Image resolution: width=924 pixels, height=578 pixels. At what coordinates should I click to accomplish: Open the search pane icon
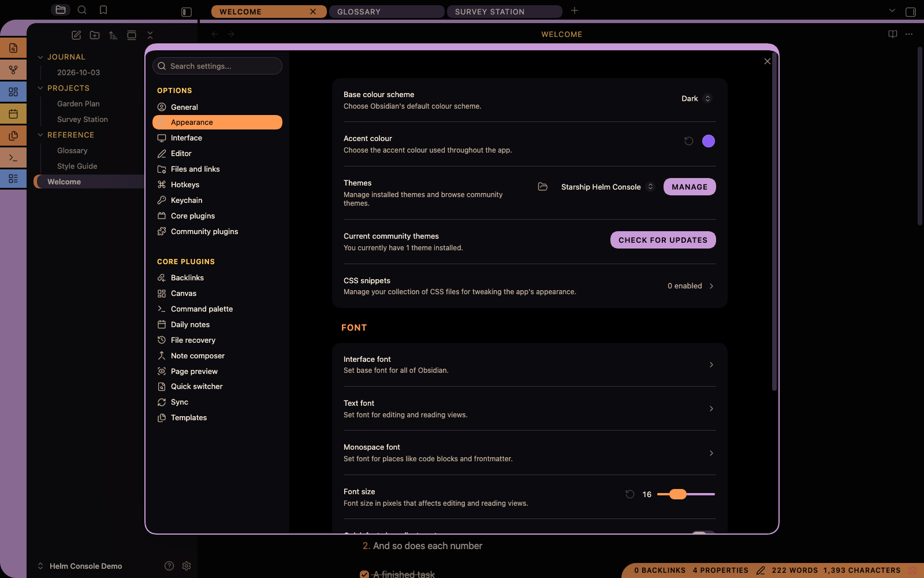click(82, 10)
